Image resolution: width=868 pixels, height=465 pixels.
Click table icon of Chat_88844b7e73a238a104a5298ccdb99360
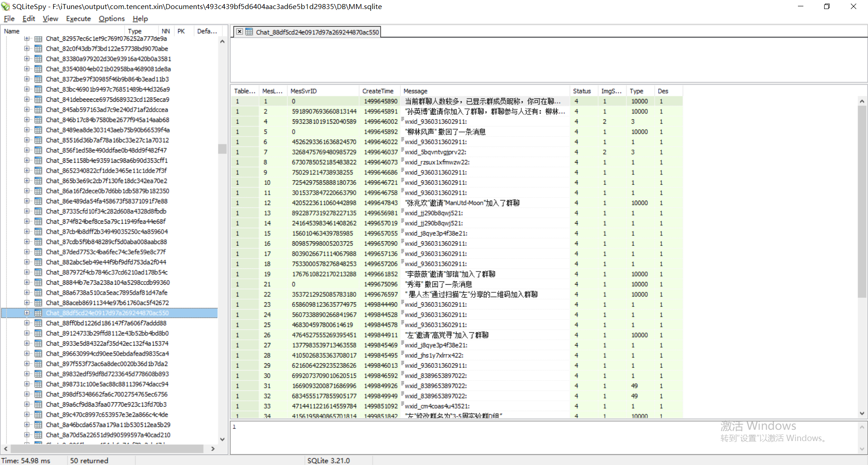pyautogui.click(x=38, y=282)
